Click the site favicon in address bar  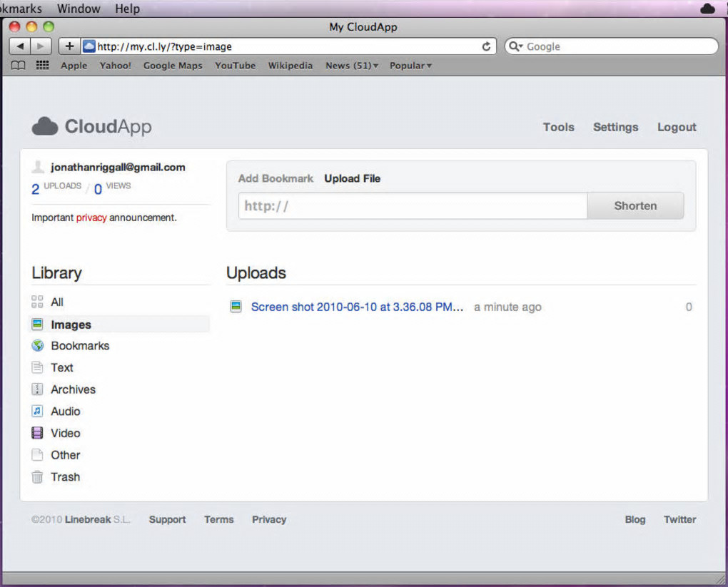click(89, 46)
